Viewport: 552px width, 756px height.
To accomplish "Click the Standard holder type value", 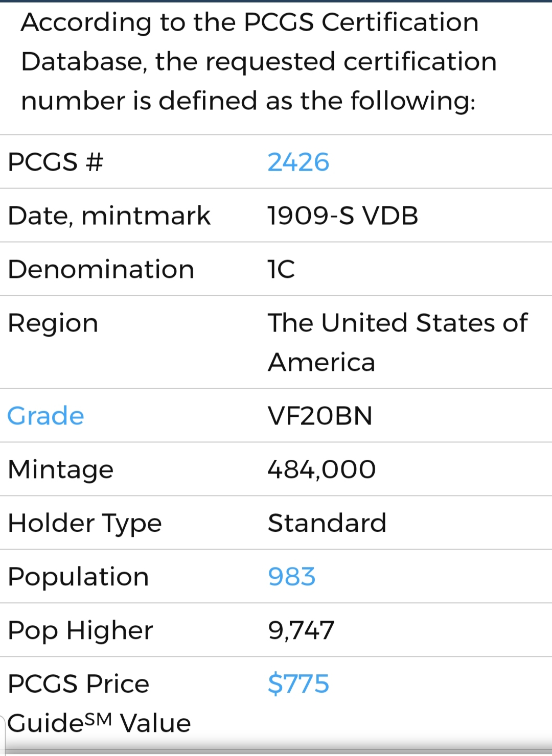I will pyautogui.click(x=327, y=523).
